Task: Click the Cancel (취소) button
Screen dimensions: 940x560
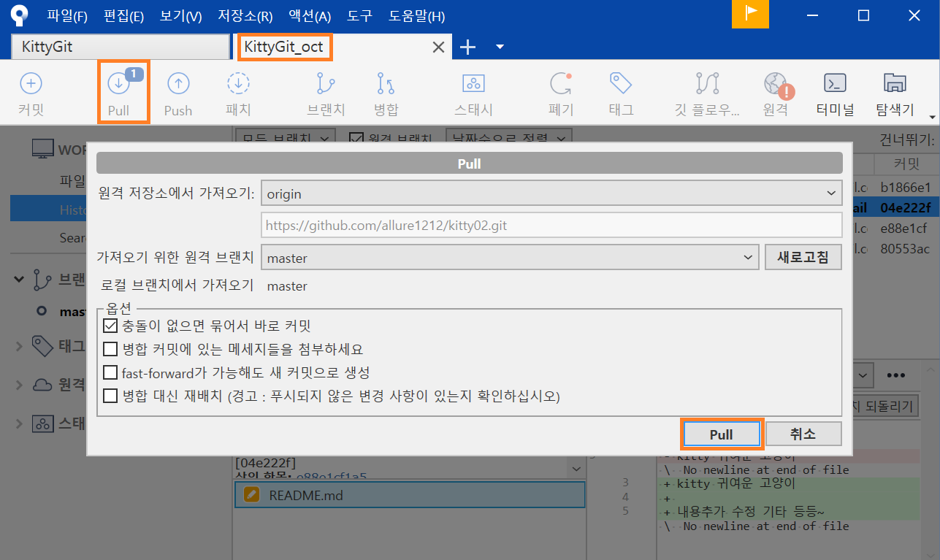Action: pyautogui.click(x=803, y=434)
